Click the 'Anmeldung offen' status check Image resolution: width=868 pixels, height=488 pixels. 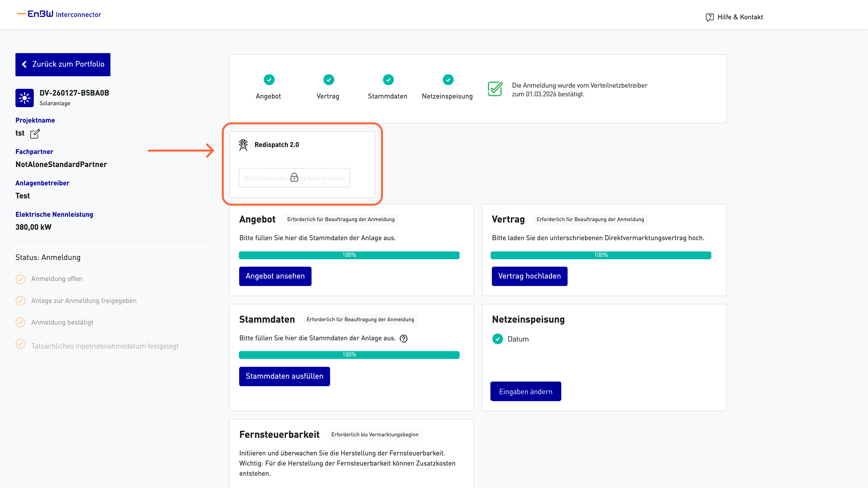click(x=21, y=279)
